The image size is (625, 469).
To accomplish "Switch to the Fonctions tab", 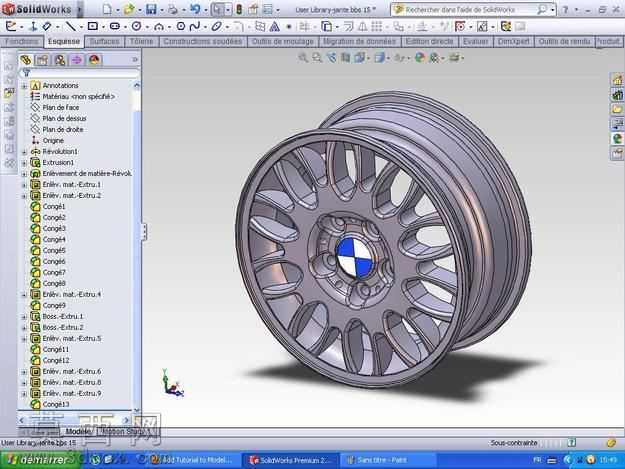I will 22,41.
